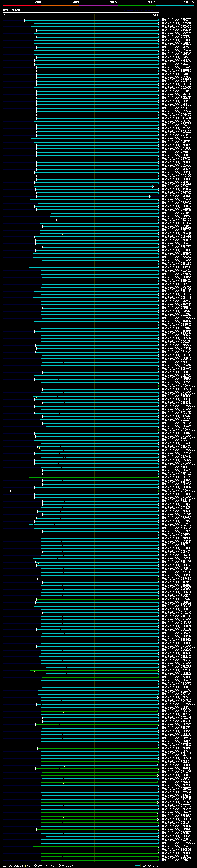Open hit UniRef100_C5YSN4
This screenshot has width=197, height=868.
[177, 23]
